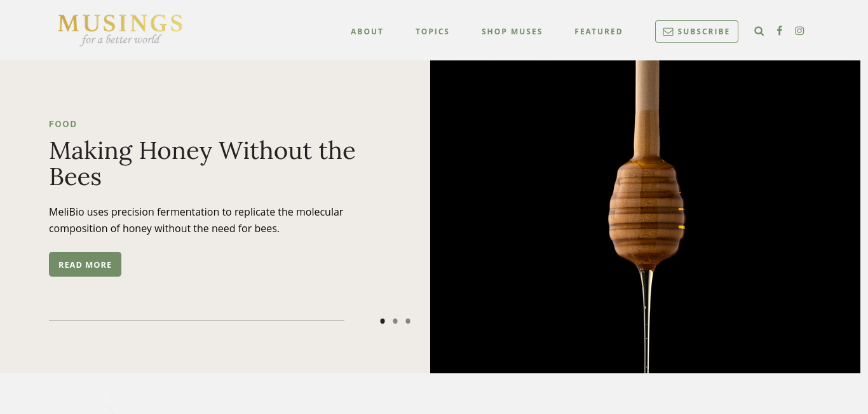868x414 pixels.
Task: Open the TOPICS menu item
Action: click(x=433, y=32)
